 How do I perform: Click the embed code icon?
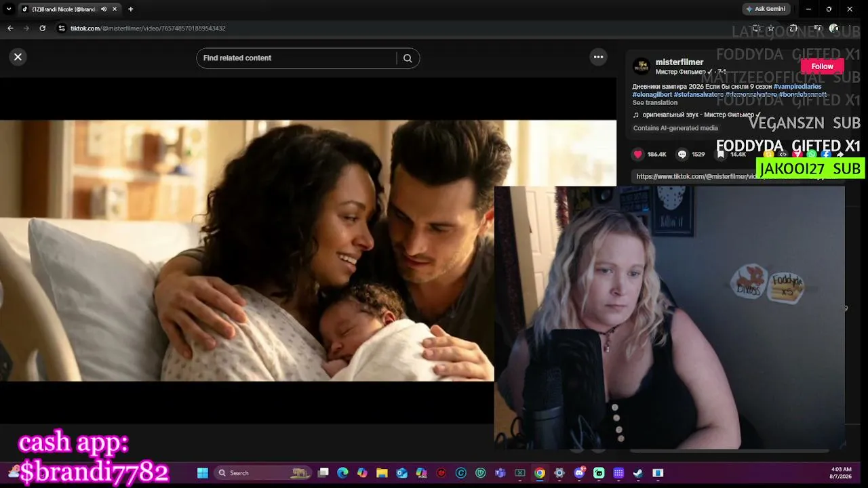coord(783,155)
